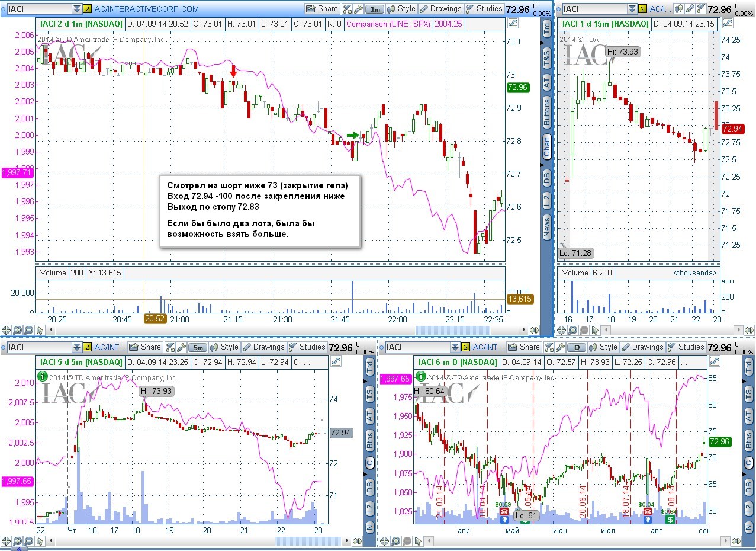756x551 pixels.
Task: Open Studies in the 1m chart toolbar
Action: (x=484, y=9)
